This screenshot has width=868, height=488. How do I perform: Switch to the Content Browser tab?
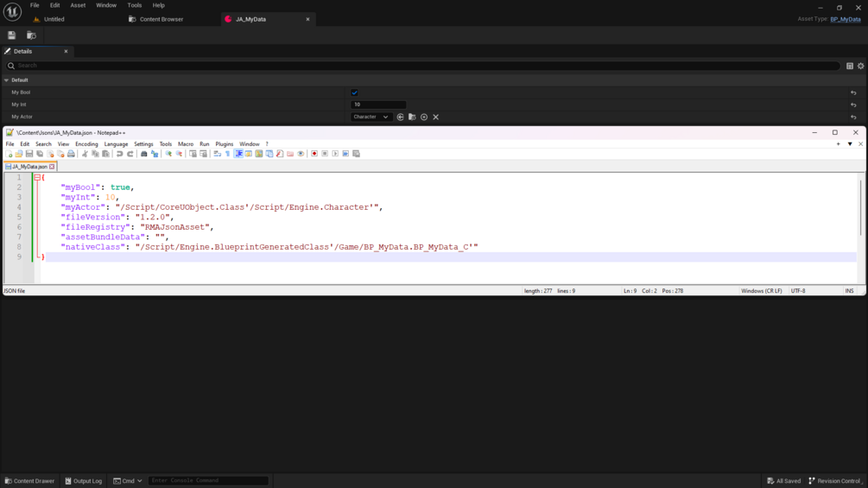pyautogui.click(x=162, y=19)
